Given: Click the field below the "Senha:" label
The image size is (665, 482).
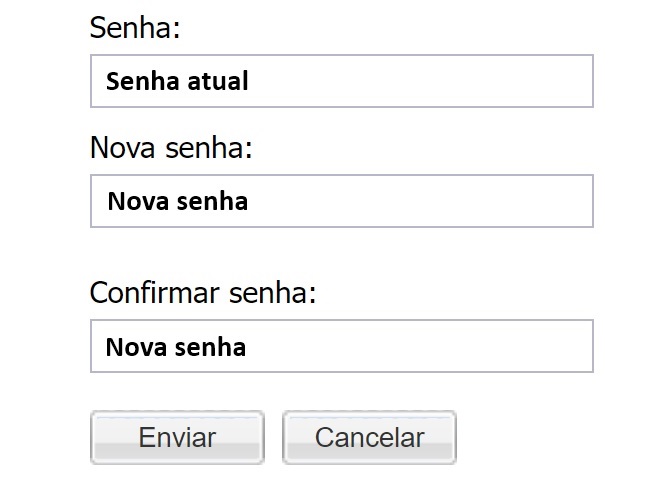Looking at the screenshot, I should (x=341, y=81).
